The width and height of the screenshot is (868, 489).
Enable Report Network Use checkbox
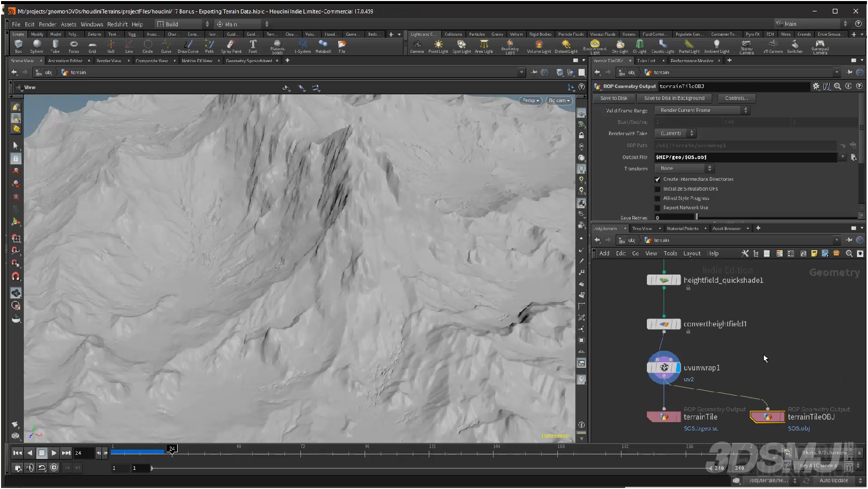pos(658,208)
